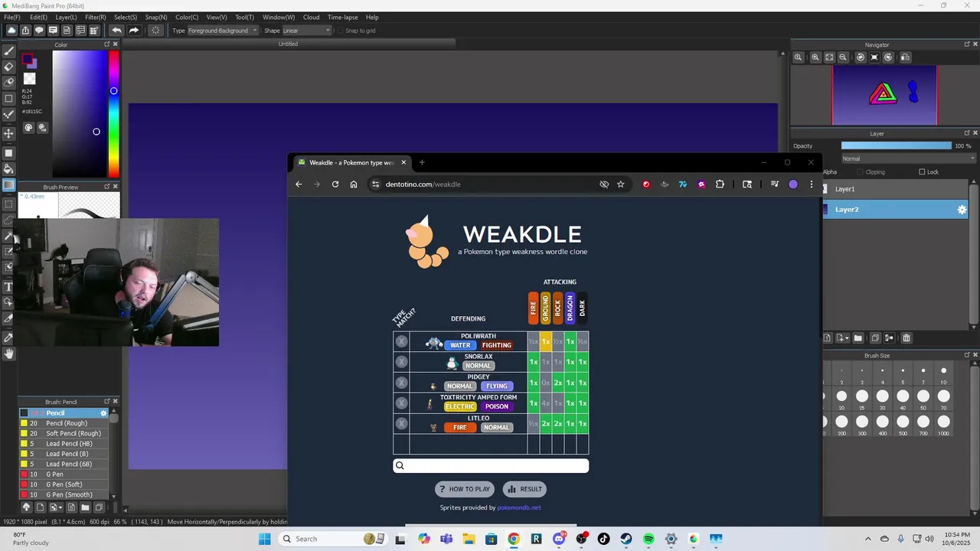The width and height of the screenshot is (980, 551).
Task: Click the Navigator canvas thumbnail
Action: point(884,95)
